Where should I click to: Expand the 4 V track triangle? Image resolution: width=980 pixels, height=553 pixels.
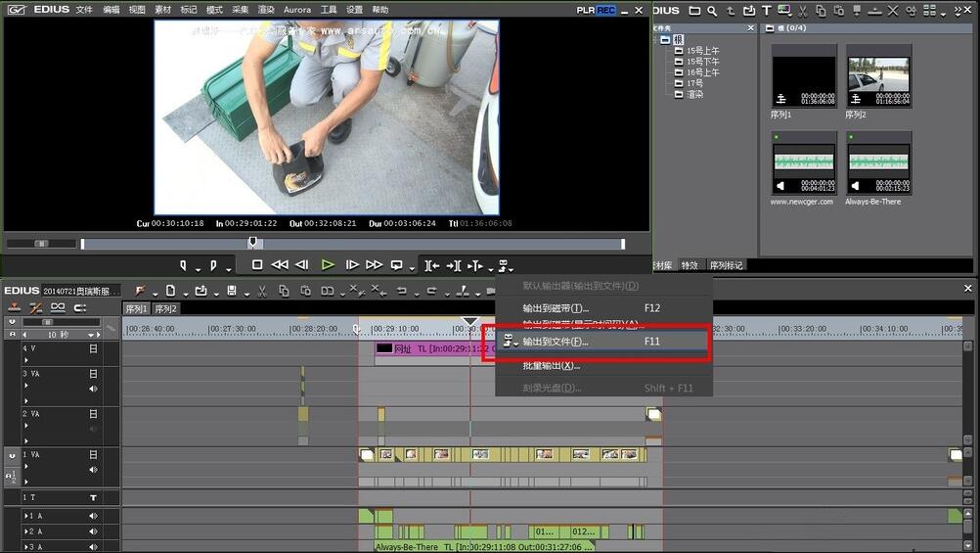[x=25, y=360]
